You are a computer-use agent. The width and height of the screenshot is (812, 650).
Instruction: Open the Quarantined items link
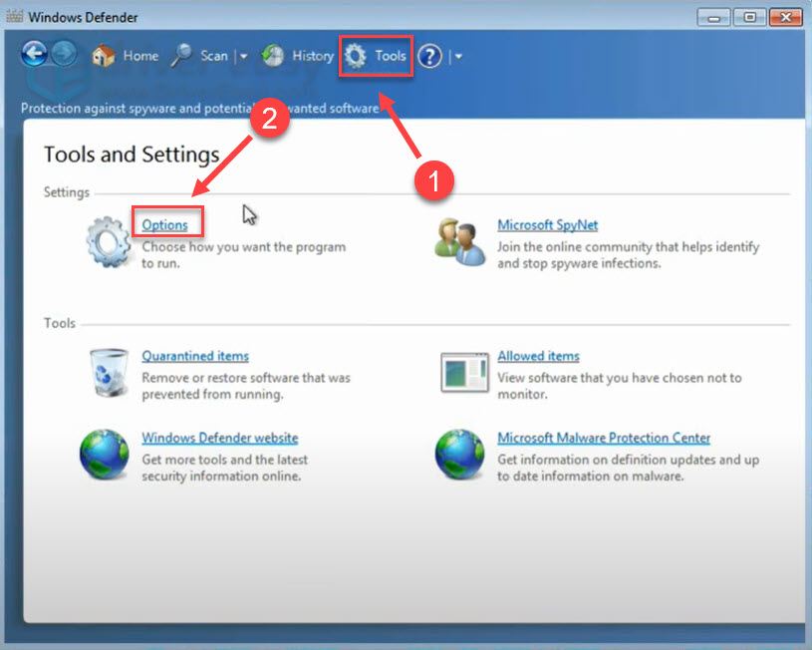click(195, 356)
